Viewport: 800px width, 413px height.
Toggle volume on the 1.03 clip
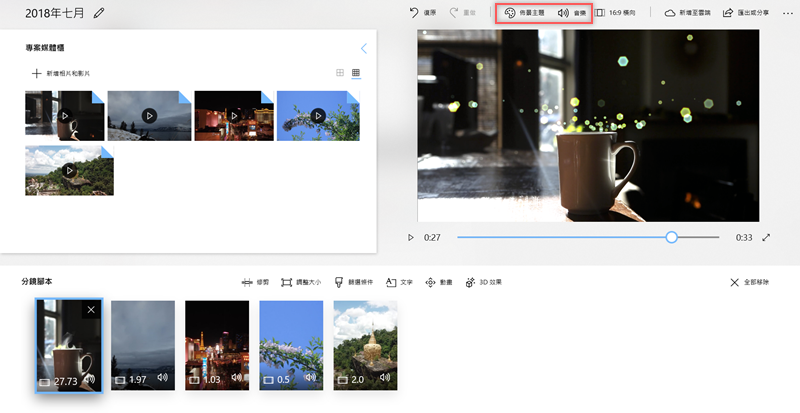coord(237,377)
